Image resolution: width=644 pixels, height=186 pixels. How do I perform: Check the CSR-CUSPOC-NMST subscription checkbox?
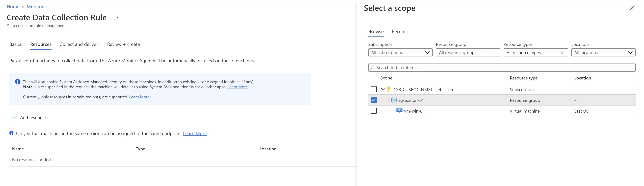pos(373,89)
